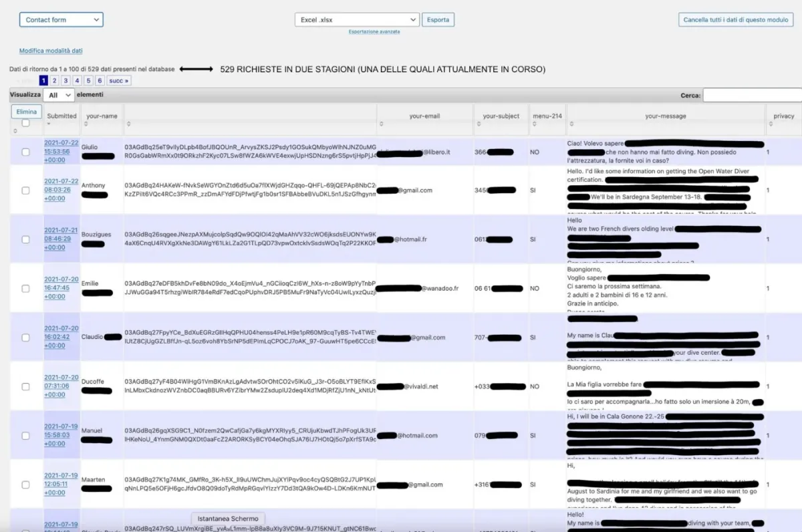Sort by the your-subject column header
The image size is (802, 532).
click(501, 116)
